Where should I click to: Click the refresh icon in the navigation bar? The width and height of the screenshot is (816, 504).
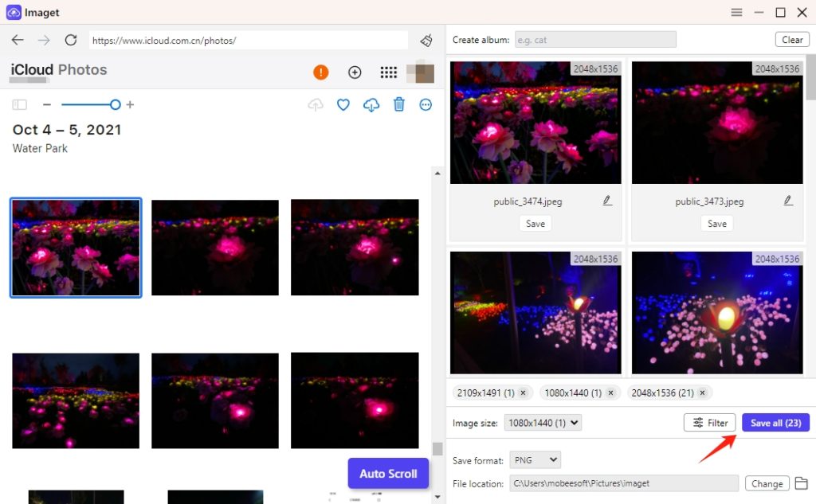[x=70, y=40]
